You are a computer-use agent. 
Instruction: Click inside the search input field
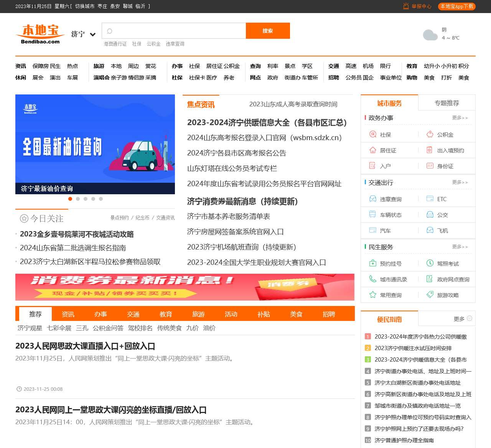pyautogui.click(x=174, y=31)
